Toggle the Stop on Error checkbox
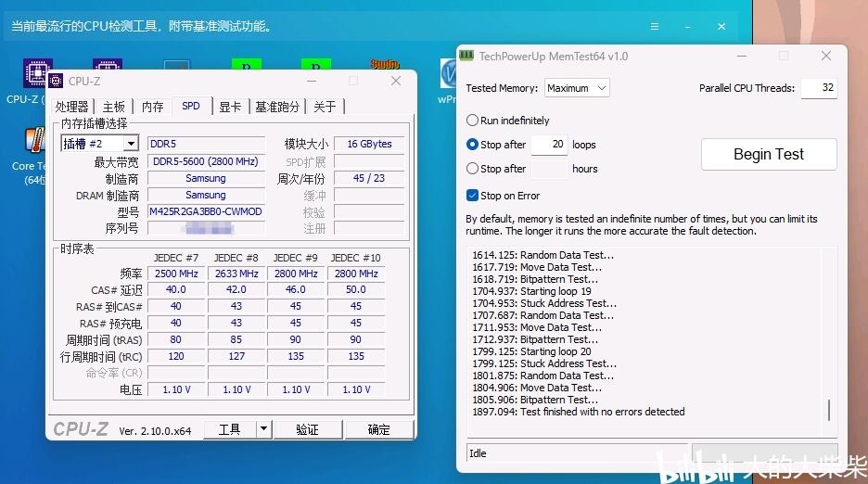 point(472,196)
